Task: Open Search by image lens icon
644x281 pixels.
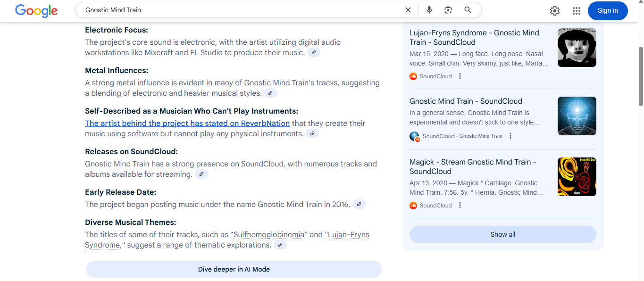Action: pyautogui.click(x=448, y=10)
